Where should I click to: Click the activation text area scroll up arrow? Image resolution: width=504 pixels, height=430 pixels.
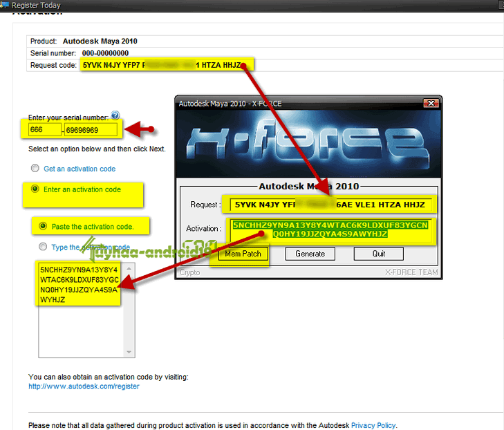click(129, 268)
